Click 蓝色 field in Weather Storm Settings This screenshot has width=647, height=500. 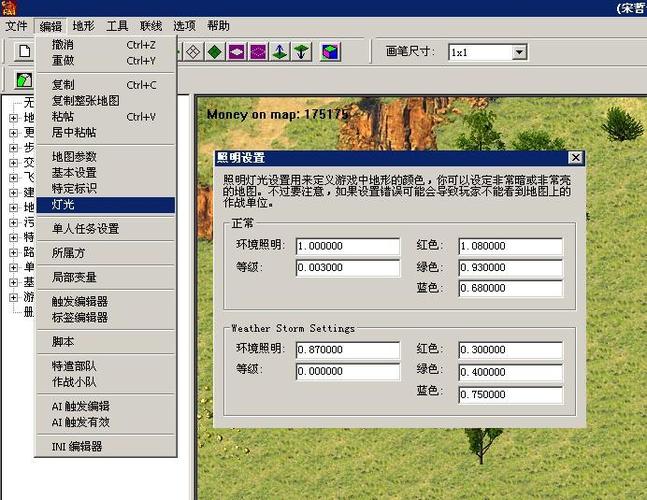click(510, 394)
